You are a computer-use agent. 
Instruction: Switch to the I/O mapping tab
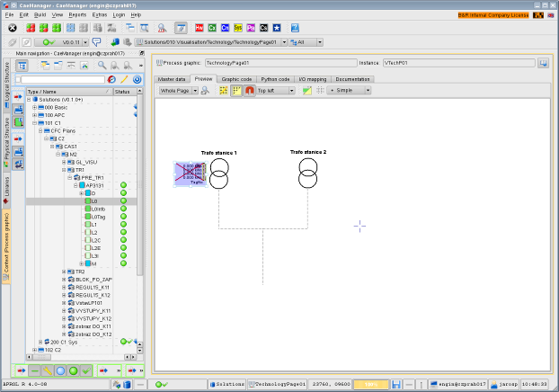(x=312, y=79)
